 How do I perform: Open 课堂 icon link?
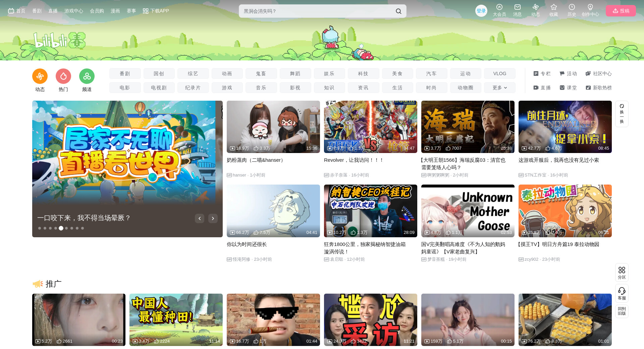[x=568, y=88]
